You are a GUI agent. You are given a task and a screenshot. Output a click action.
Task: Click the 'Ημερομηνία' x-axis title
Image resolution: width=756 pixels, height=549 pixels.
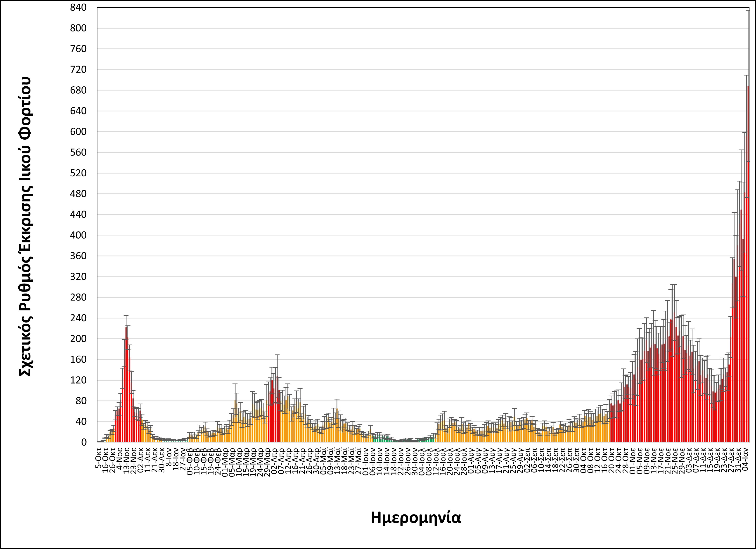click(416, 518)
